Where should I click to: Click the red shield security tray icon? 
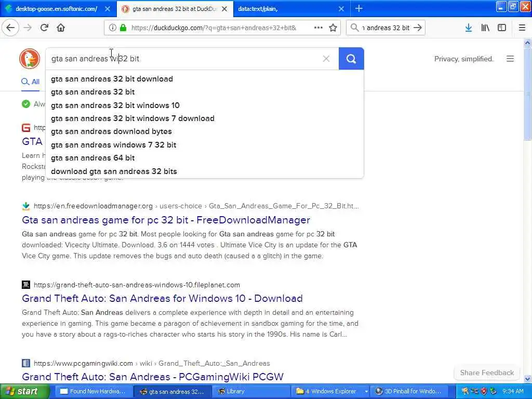[x=484, y=391]
